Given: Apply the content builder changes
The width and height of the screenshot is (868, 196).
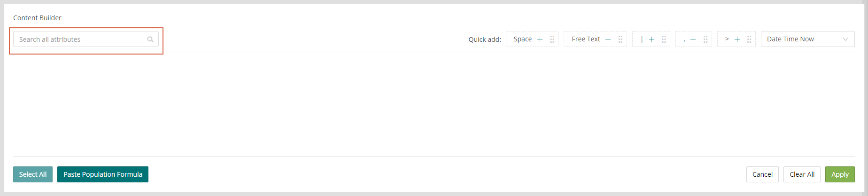Looking at the screenshot, I should (x=840, y=174).
